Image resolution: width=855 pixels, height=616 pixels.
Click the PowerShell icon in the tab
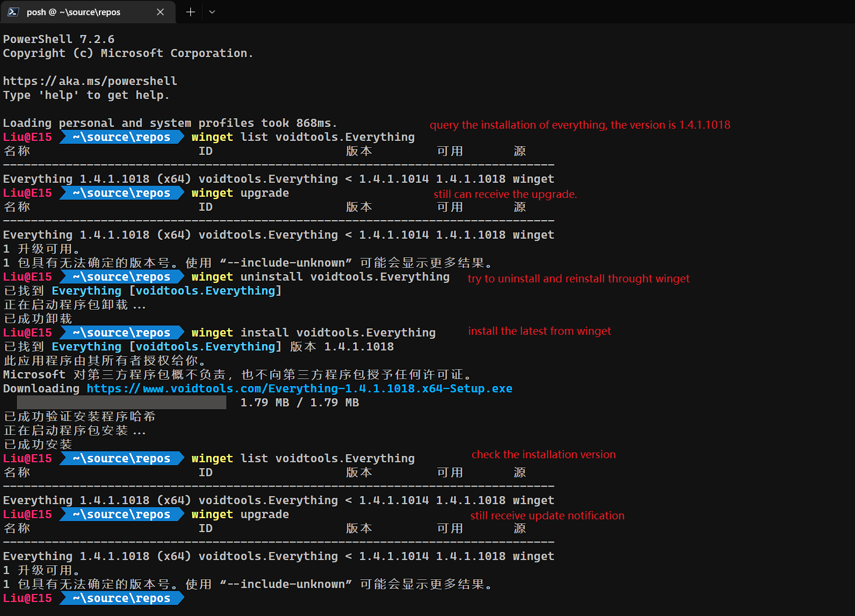tap(13, 12)
